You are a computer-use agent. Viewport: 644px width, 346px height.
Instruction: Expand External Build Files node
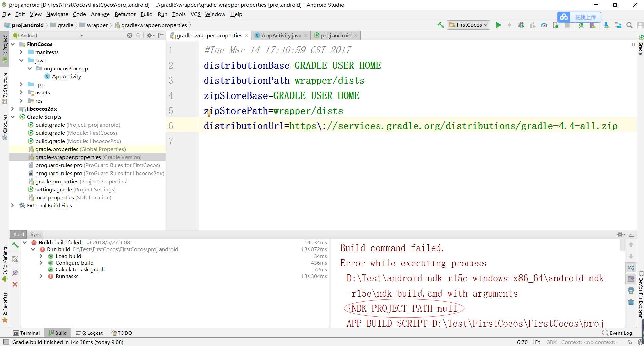[13, 205]
